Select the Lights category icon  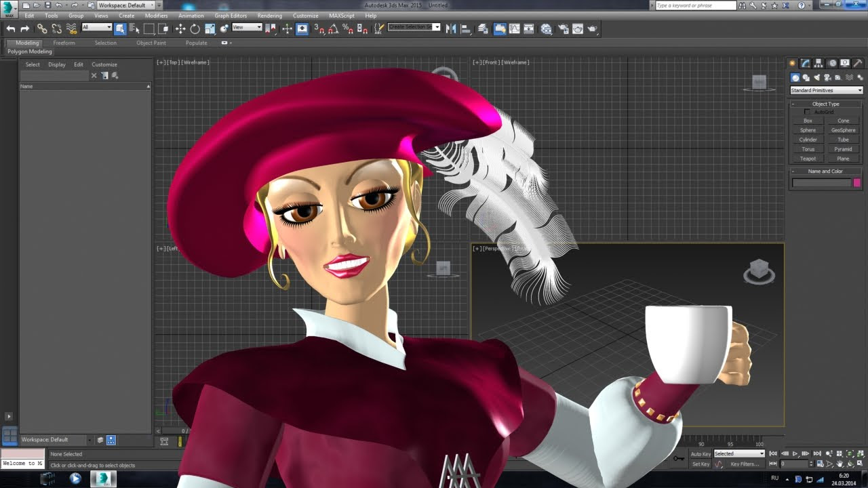(x=817, y=78)
